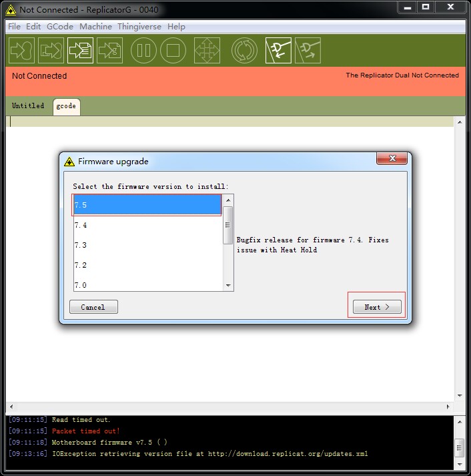Image resolution: width=471 pixels, height=476 pixels.
Task: Click the 'Read timed out.' console line
Action: click(x=81, y=420)
